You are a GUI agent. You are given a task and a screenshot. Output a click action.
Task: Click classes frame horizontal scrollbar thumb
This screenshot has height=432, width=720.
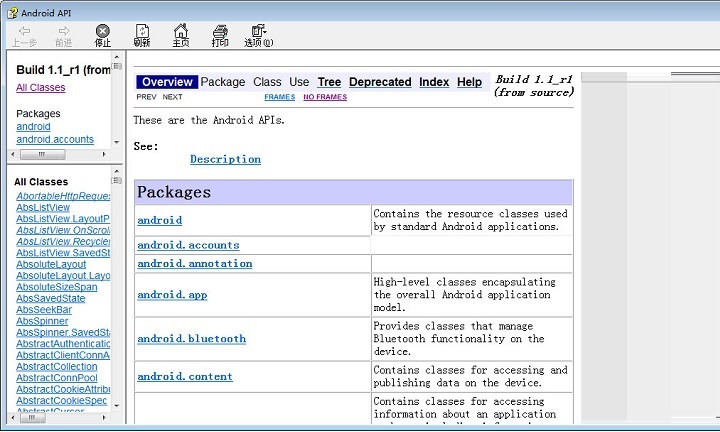click(x=32, y=418)
